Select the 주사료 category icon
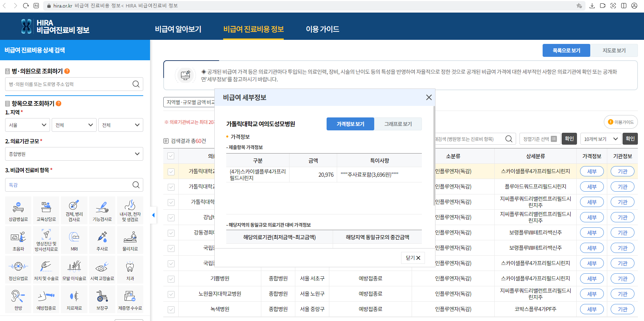This screenshot has width=644, height=321. tap(102, 240)
